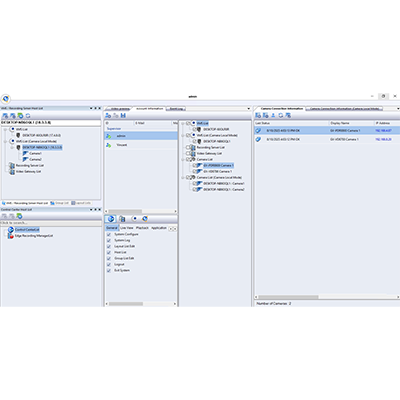400x400 pixels.
Task: Select the globe icon above General tab
Action: [111, 219]
